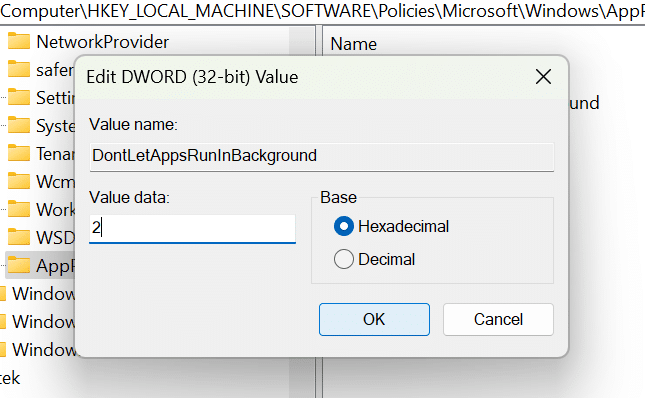Click the NetworkProvider folder icon
The width and height of the screenshot is (645, 398).
(19, 41)
